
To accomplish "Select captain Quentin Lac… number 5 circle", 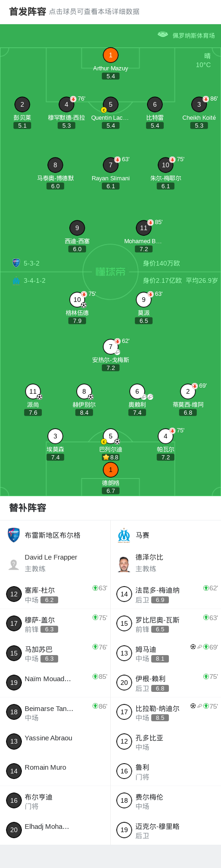I will tap(111, 105).
